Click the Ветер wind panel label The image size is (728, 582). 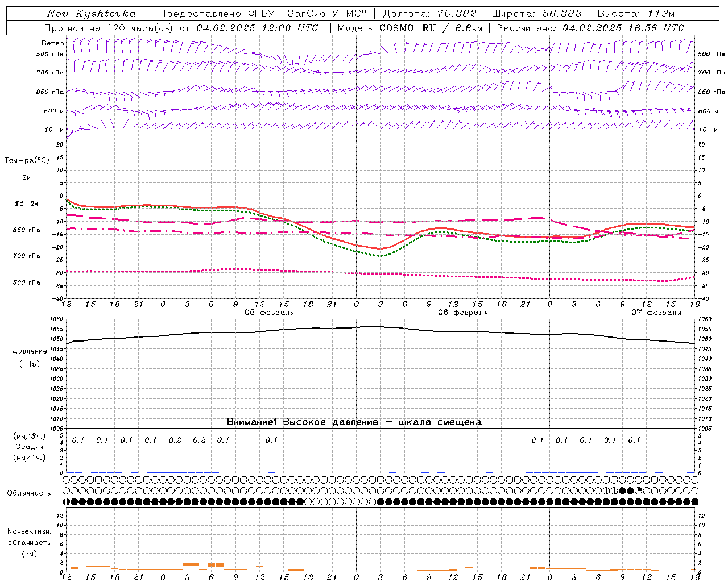(53, 43)
